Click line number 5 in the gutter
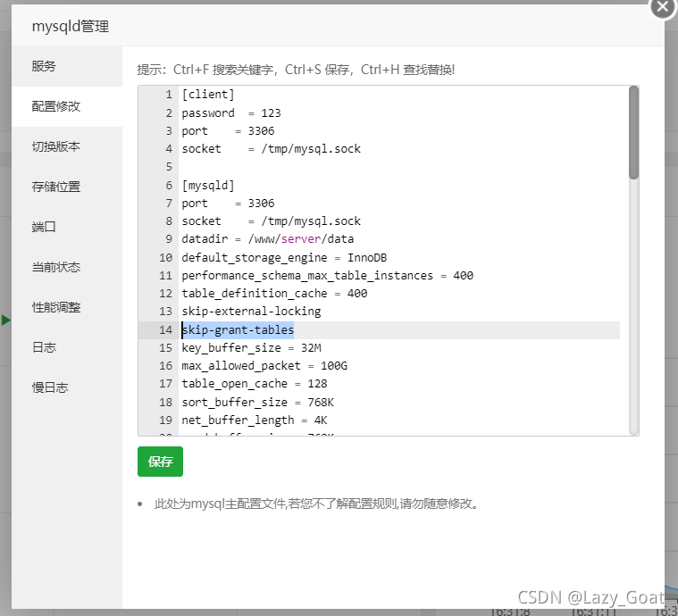Screen dimensions: 678x616 (x=169, y=167)
